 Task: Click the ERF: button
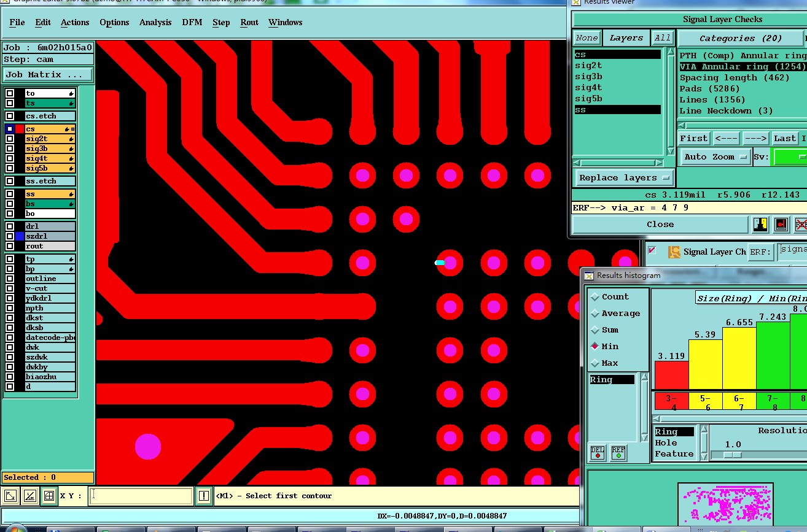[x=761, y=252]
